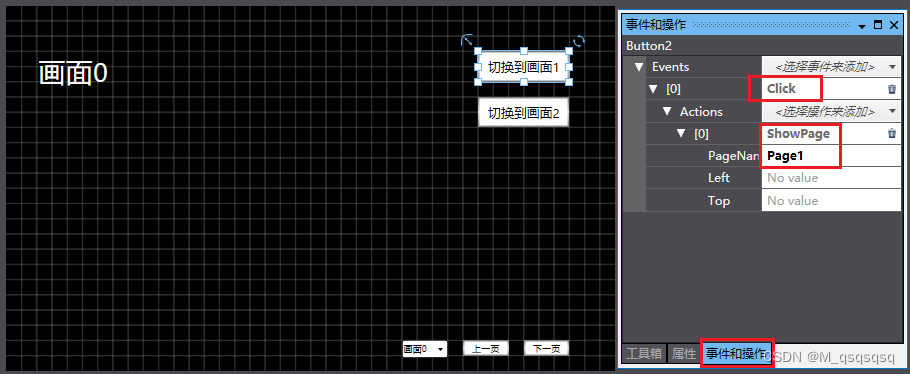Select the 事件和操作 tab
Viewport: 910px width, 374px height.
tap(736, 354)
